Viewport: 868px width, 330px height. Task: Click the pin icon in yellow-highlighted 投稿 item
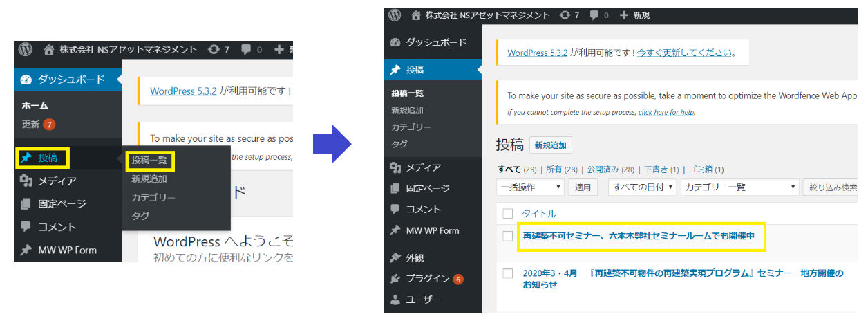point(26,158)
